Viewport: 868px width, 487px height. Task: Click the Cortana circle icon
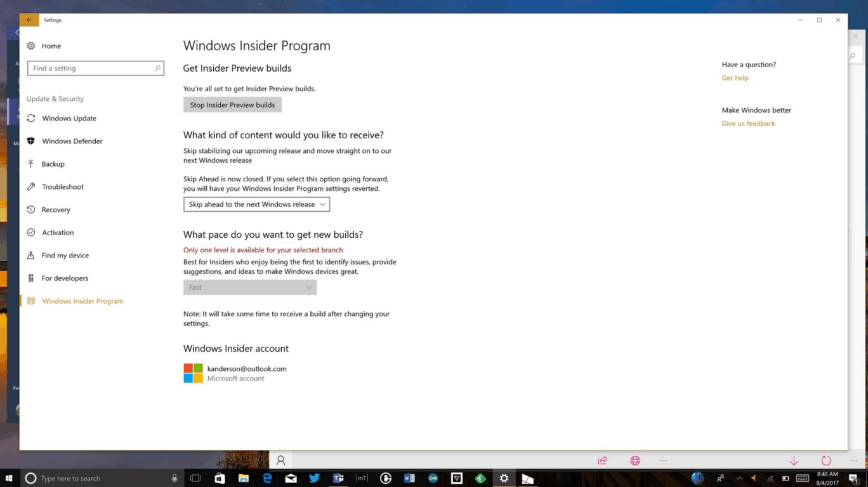pos(30,478)
